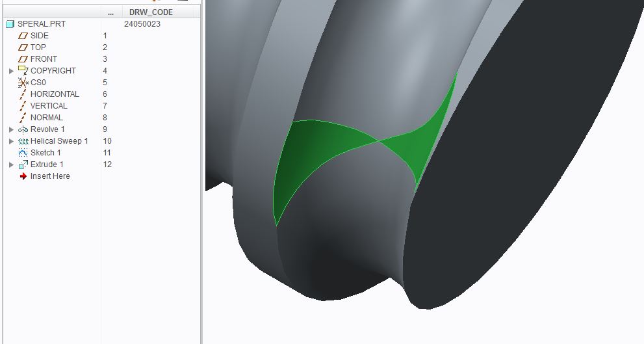Click the '...' feature number column header
The height and width of the screenshot is (344, 644).
pos(111,12)
